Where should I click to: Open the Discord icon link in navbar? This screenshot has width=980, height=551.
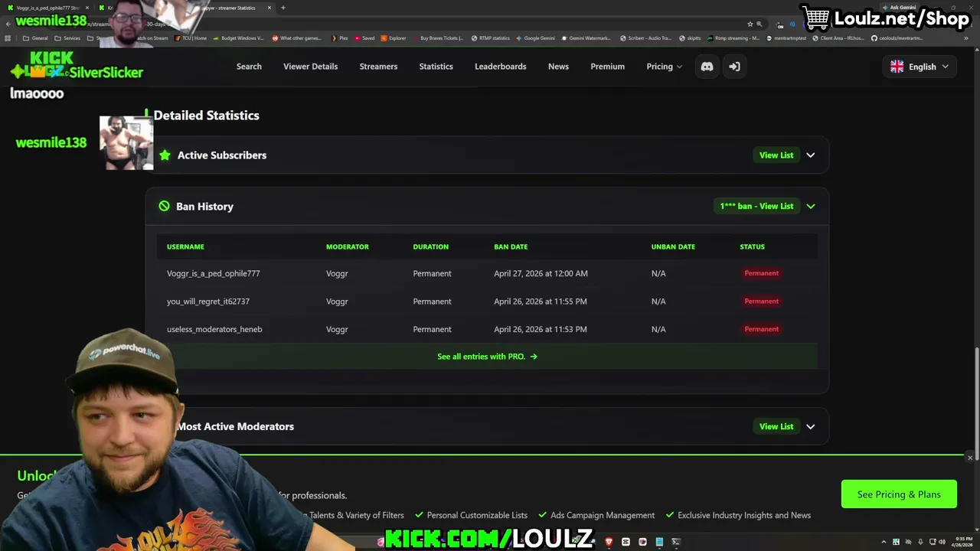(707, 67)
